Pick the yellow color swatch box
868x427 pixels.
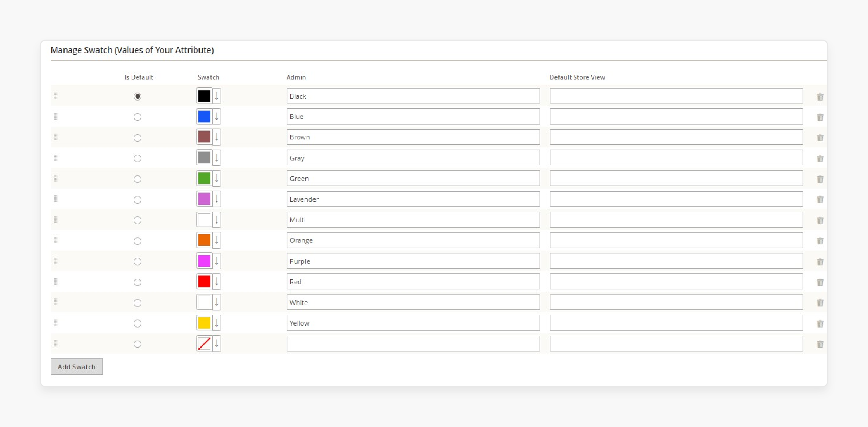(x=204, y=322)
